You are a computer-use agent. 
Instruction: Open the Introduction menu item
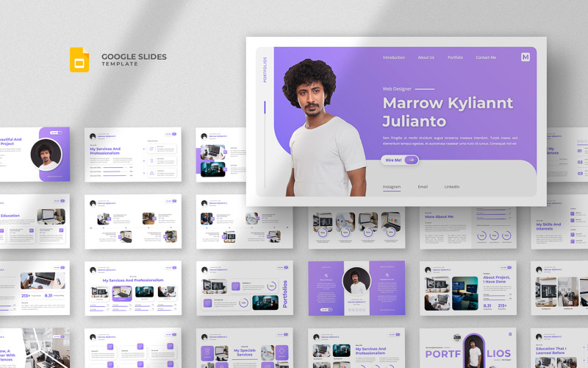pos(394,57)
